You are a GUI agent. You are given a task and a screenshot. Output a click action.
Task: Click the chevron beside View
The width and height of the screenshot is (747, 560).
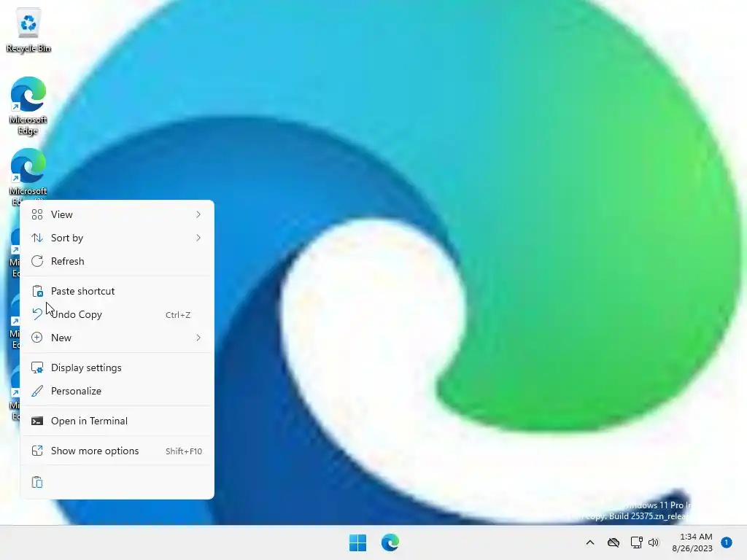point(198,214)
